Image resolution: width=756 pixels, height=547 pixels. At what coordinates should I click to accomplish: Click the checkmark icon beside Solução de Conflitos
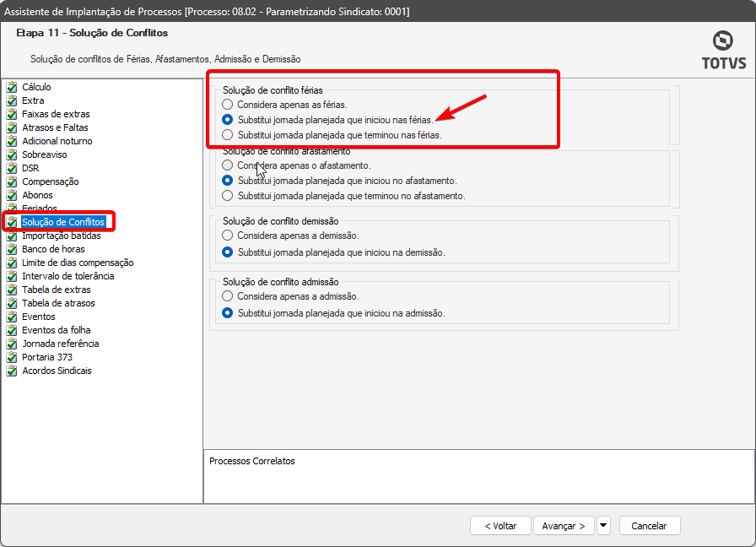point(12,222)
